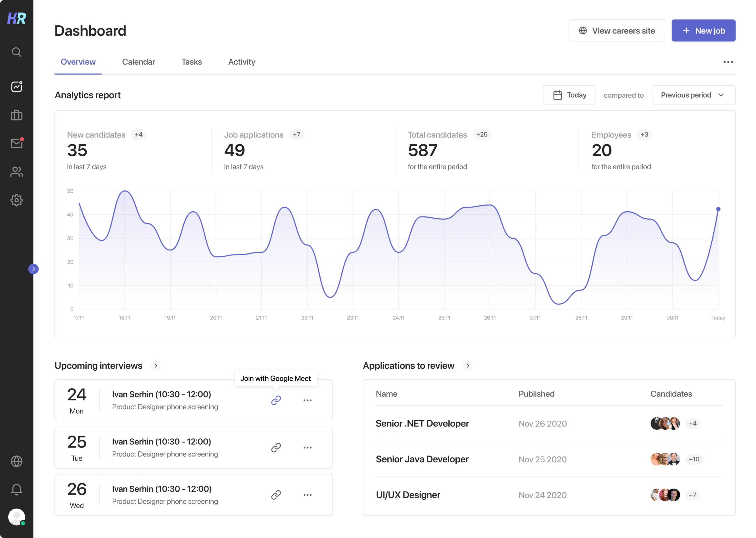
Task: Expand the Previous period dropdown
Action: click(693, 95)
